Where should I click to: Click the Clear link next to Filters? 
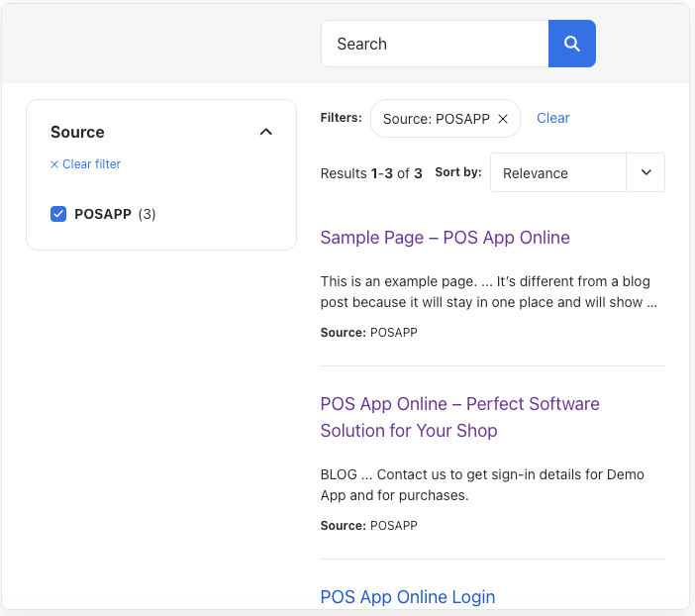tap(553, 118)
